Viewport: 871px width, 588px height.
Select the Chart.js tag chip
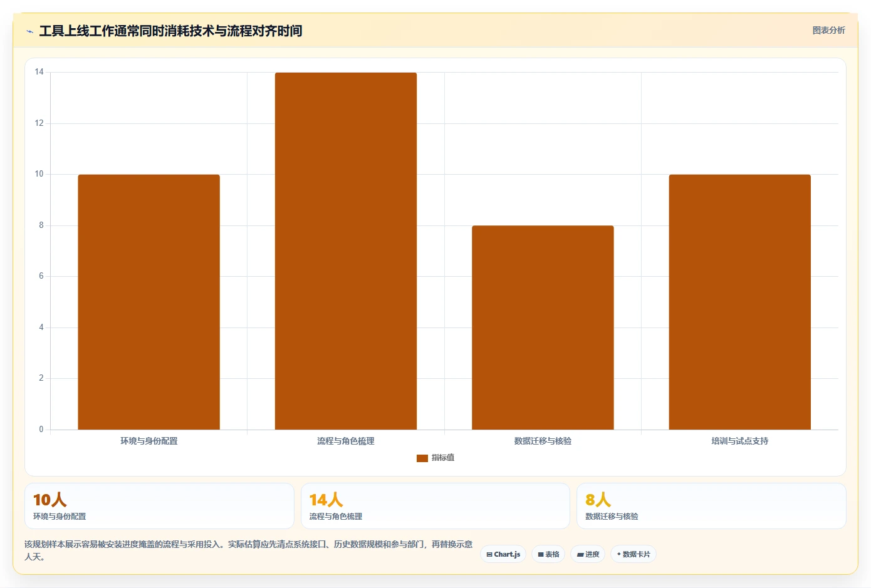[503, 554]
